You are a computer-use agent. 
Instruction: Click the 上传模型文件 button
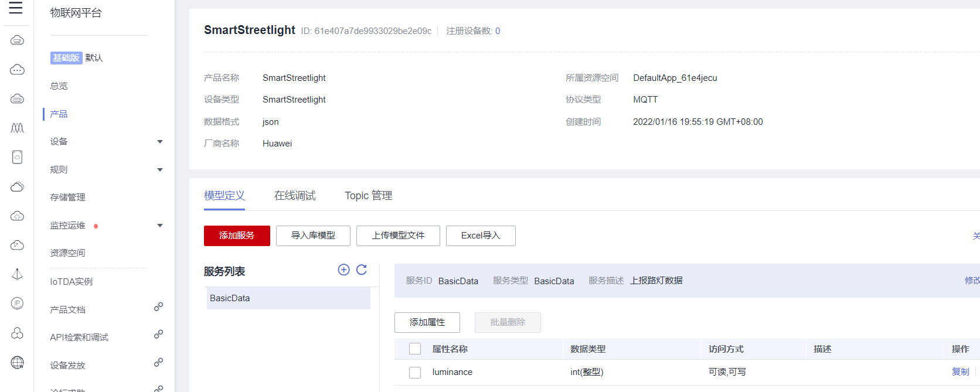398,236
